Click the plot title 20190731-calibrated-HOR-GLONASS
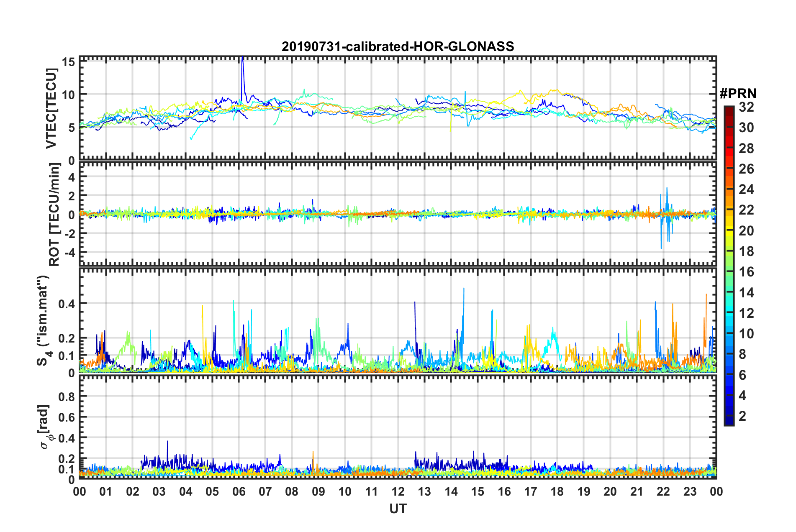The height and width of the screenshot is (532, 796). pos(398,46)
